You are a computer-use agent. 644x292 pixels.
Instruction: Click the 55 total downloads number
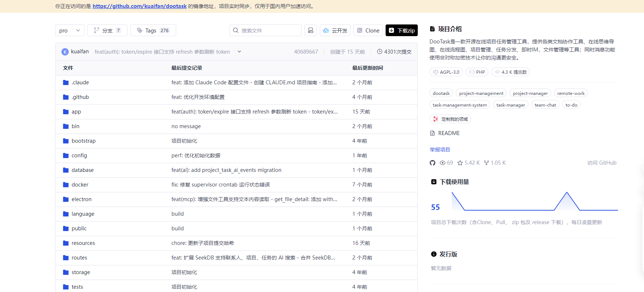pos(436,207)
